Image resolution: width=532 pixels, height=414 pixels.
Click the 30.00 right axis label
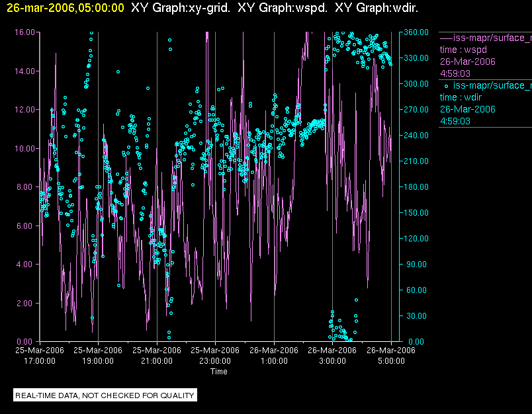[416, 315]
